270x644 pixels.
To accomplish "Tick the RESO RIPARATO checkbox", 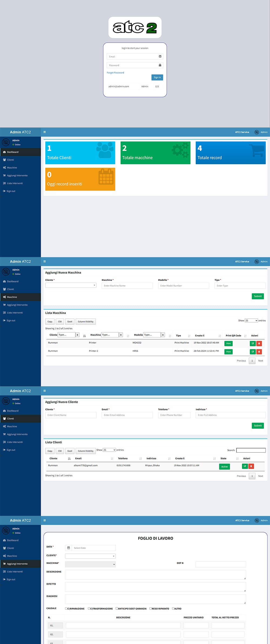I will [x=151, y=608].
